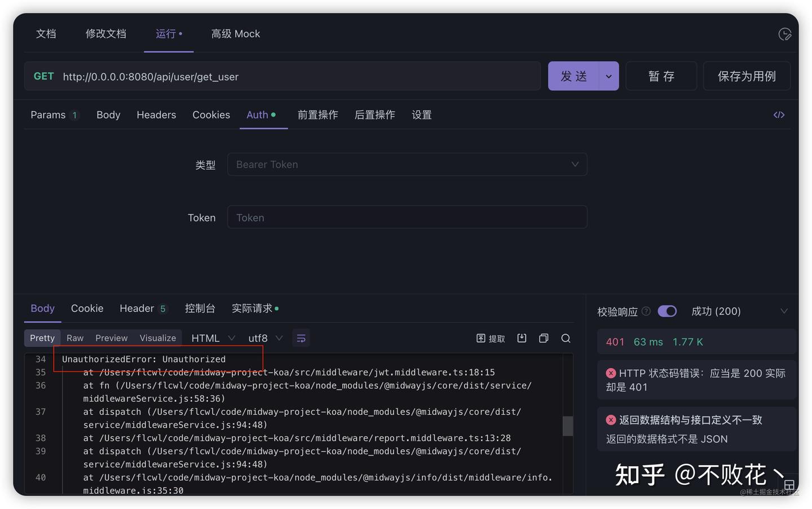
Task: Select the response Body tab
Action: click(x=43, y=308)
